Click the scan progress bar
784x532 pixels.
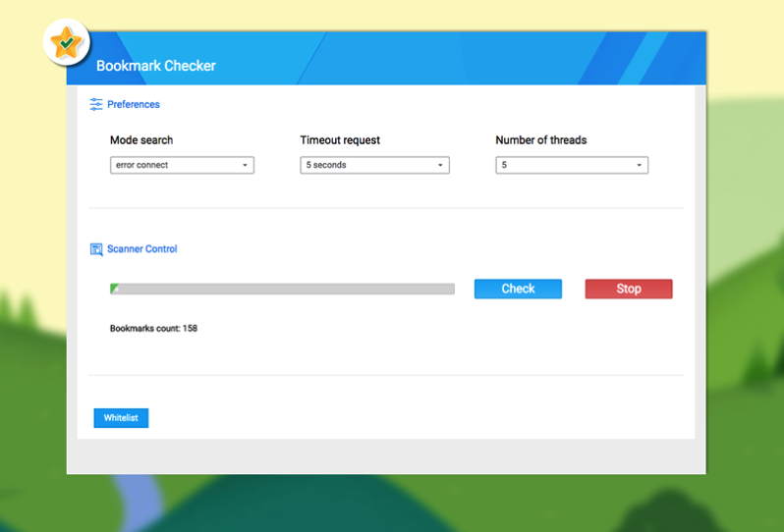coord(282,289)
